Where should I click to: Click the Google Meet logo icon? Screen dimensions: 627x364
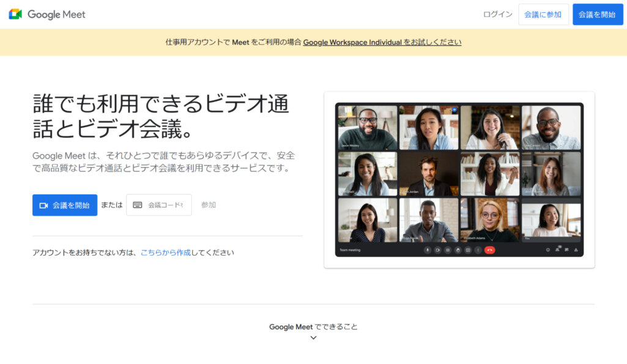[15, 14]
